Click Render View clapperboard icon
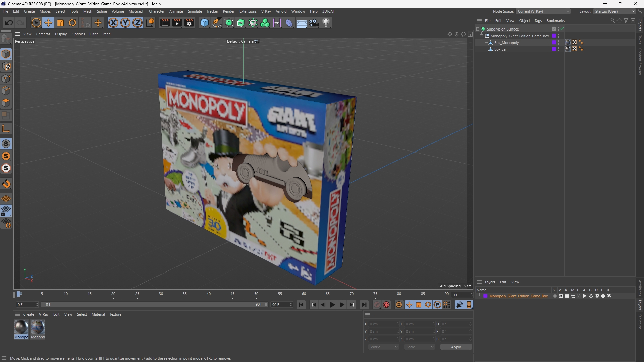 pos(165,23)
